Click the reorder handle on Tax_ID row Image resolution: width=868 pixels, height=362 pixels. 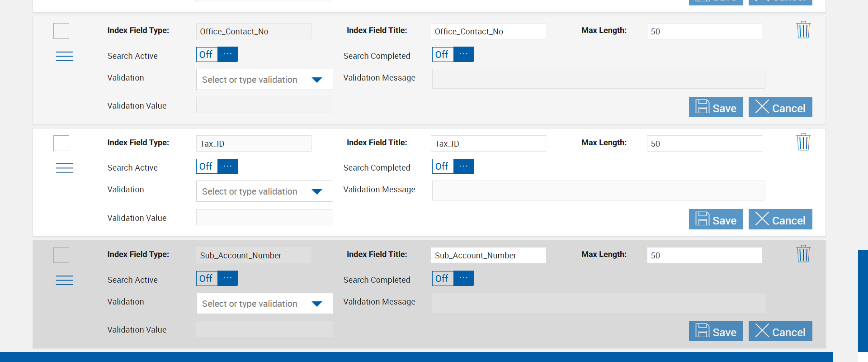coord(64,168)
